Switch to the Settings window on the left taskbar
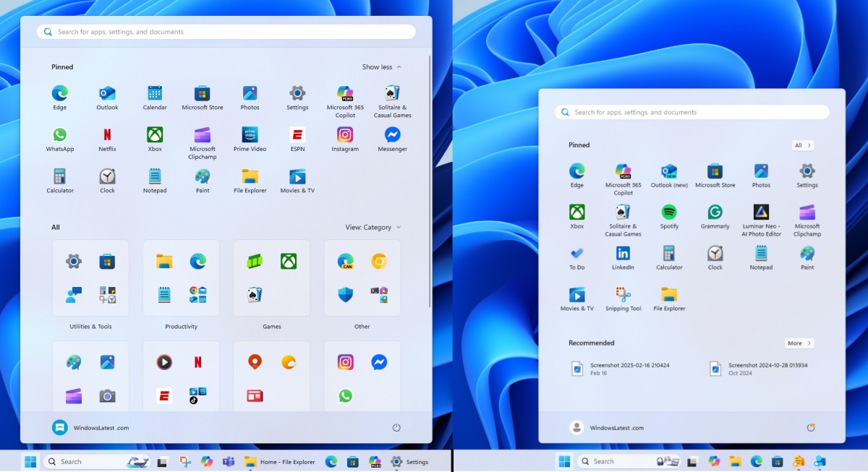This screenshot has width=868, height=472. tap(410, 461)
